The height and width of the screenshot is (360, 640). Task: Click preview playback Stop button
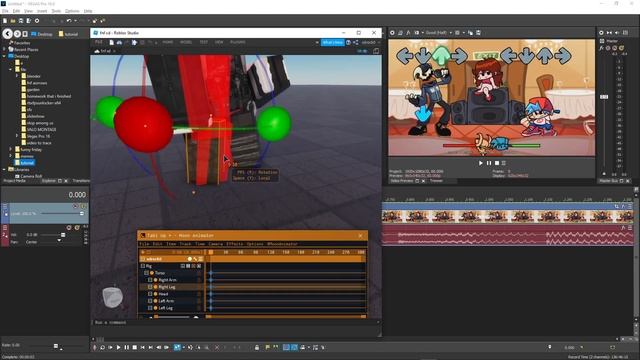tap(497, 163)
